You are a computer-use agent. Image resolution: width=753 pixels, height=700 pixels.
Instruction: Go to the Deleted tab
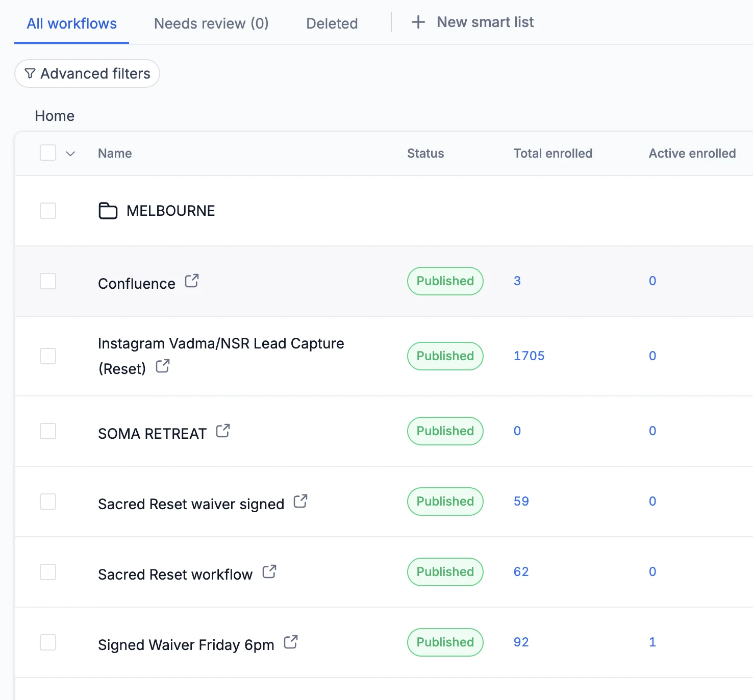point(332,23)
